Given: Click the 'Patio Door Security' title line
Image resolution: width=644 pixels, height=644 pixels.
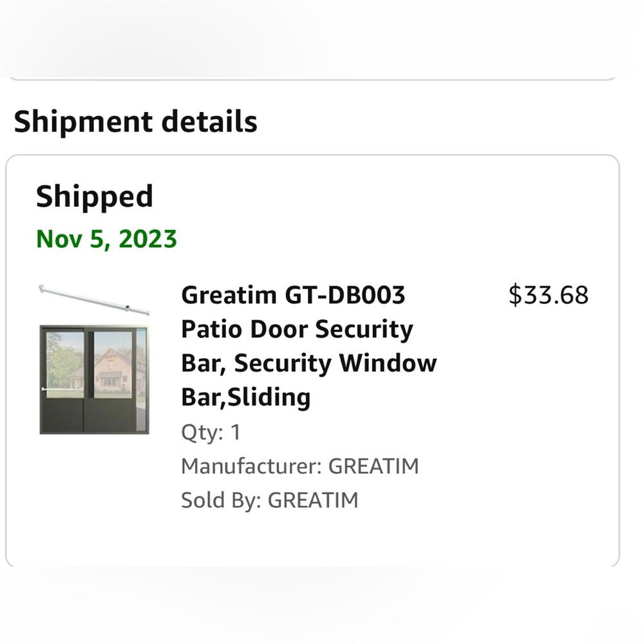Looking at the screenshot, I should point(297,330).
